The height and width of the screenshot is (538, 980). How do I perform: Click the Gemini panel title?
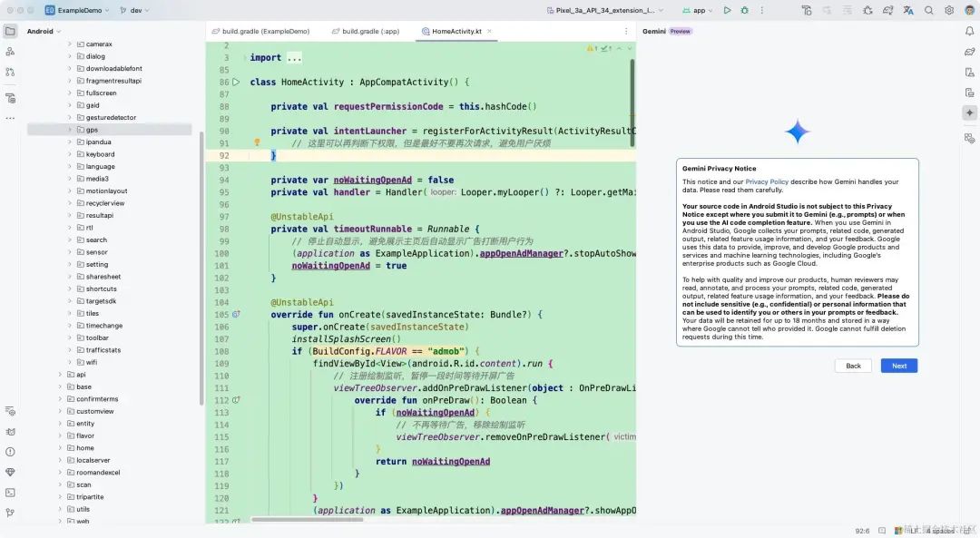coord(653,31)
